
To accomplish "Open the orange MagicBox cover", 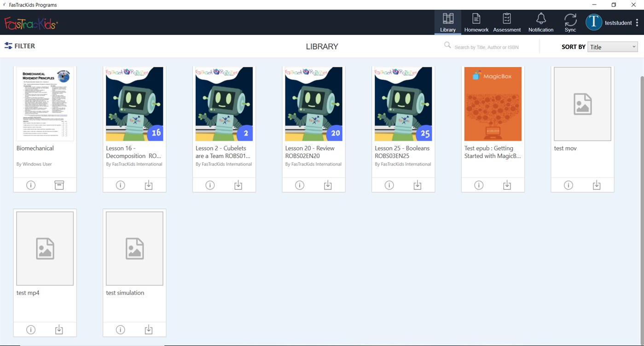I will [x=493, y=104].
